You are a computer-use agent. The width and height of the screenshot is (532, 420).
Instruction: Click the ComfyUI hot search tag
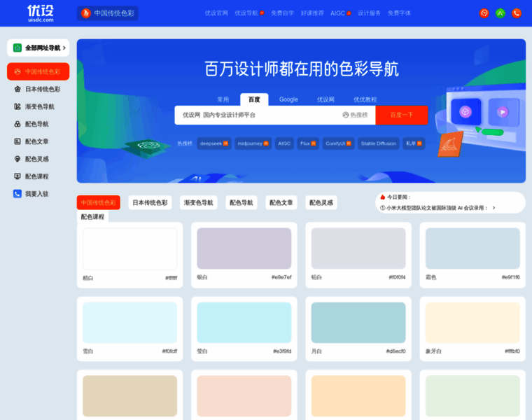338,143
